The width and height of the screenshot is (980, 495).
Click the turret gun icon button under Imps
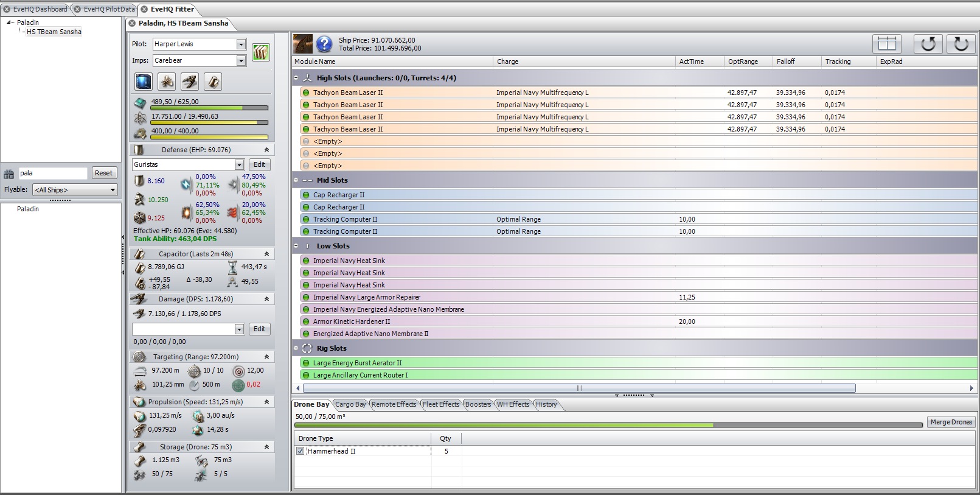tap(190, 81)
